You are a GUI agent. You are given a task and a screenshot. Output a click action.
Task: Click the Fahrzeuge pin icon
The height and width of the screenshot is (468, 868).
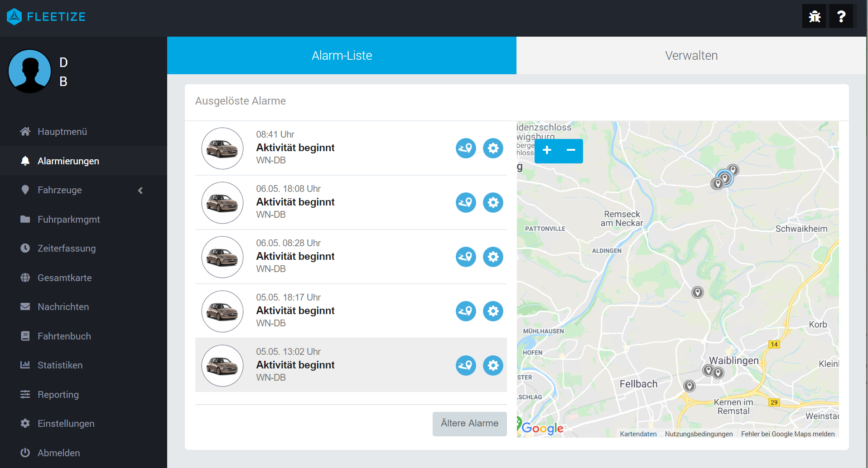25,190
